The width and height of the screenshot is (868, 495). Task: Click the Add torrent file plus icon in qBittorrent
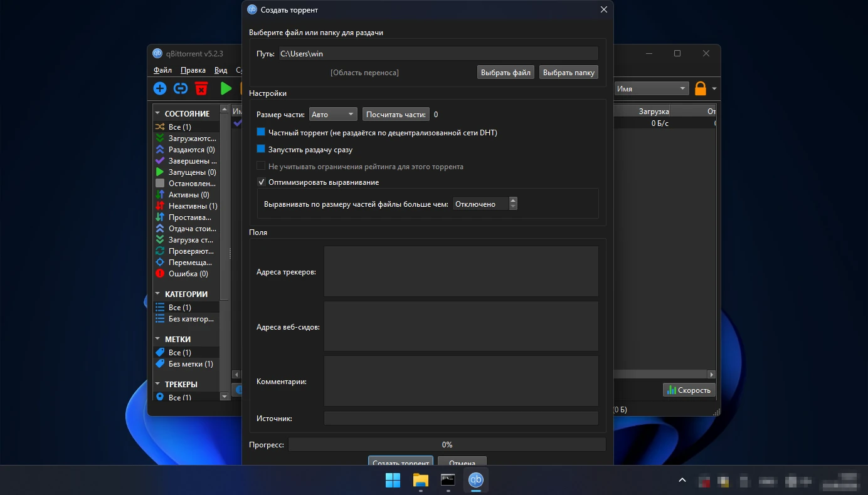pyautogui.click(x=160, y=89)
